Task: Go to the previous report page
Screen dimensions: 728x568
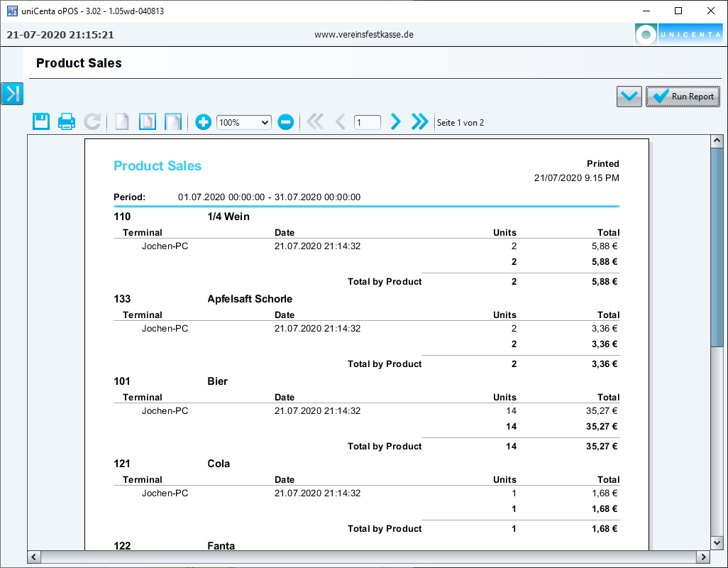Action: click(341, 121)
